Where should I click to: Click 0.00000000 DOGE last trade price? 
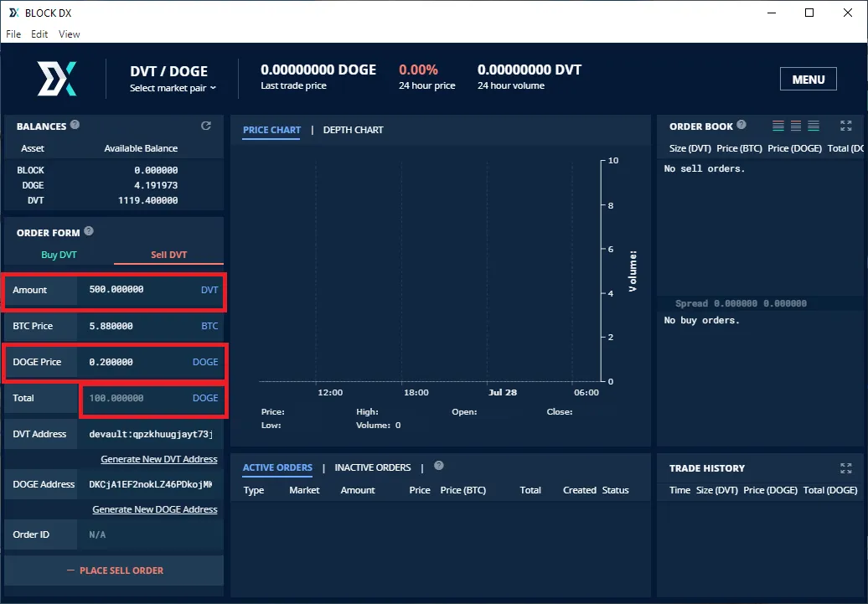pos(318,70)
